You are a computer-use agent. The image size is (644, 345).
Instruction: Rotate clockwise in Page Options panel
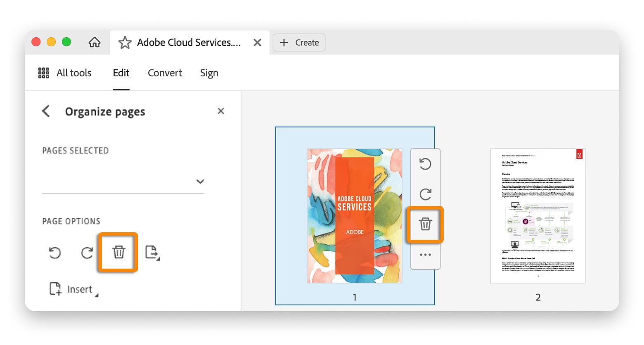coord(87,252)
